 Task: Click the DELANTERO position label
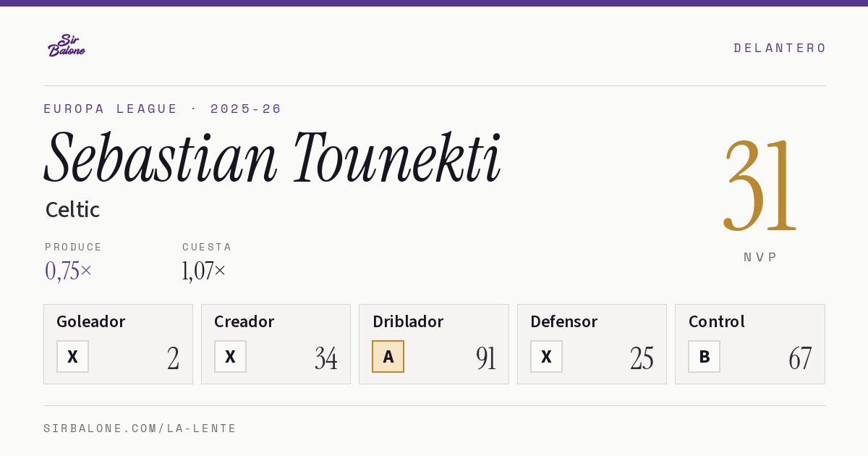[780, 48]
